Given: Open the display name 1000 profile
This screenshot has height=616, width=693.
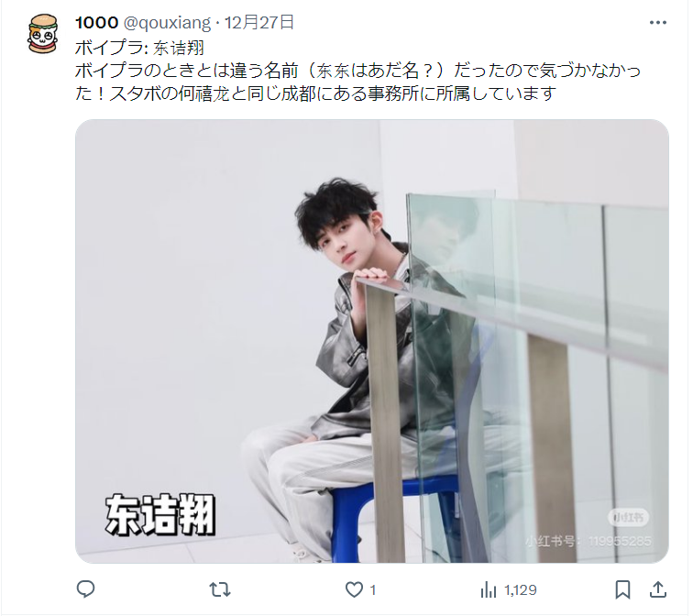Looking at the screenshot, I should coord(97,22).
